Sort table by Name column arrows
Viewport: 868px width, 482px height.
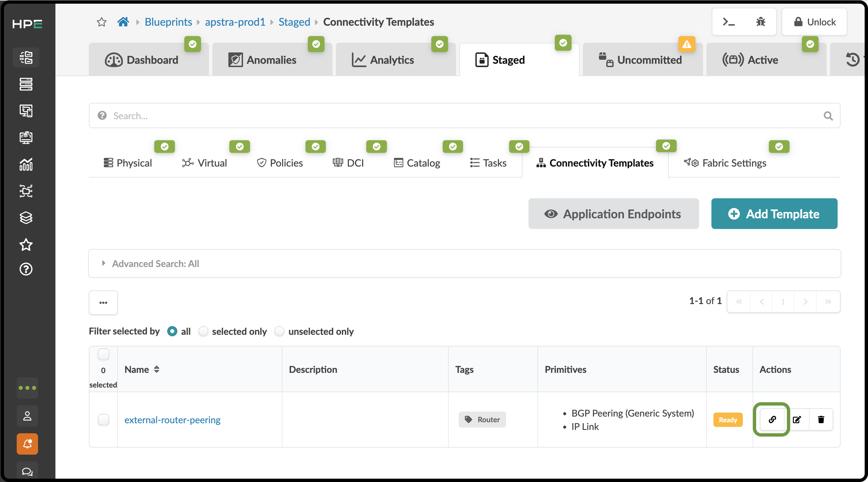tap(156, 370)
